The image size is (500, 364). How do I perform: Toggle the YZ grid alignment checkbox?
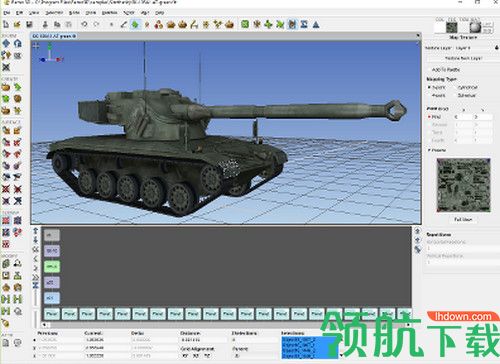[207, 356]
